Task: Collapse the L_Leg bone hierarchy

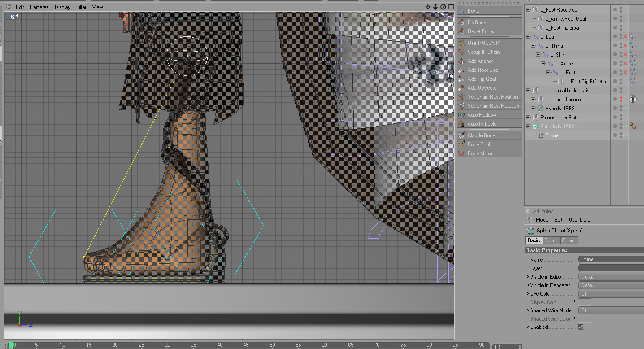Action: (528, 37)
